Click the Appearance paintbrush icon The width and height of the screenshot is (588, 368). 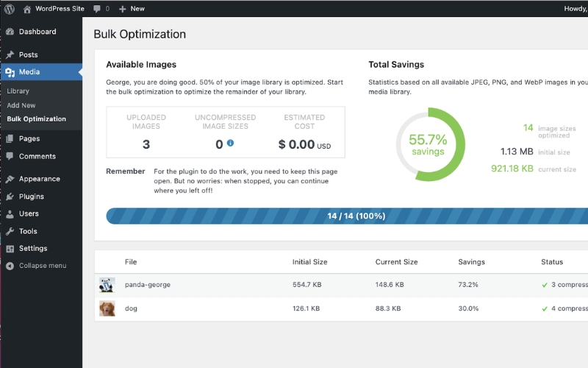(x=10, y=179)
